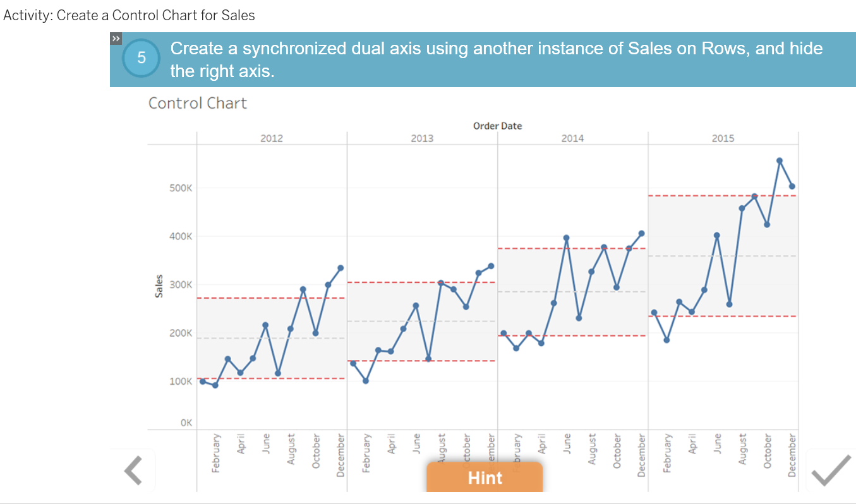
Task: Click the last data point of 2014
Action: (x=641, y=233)
